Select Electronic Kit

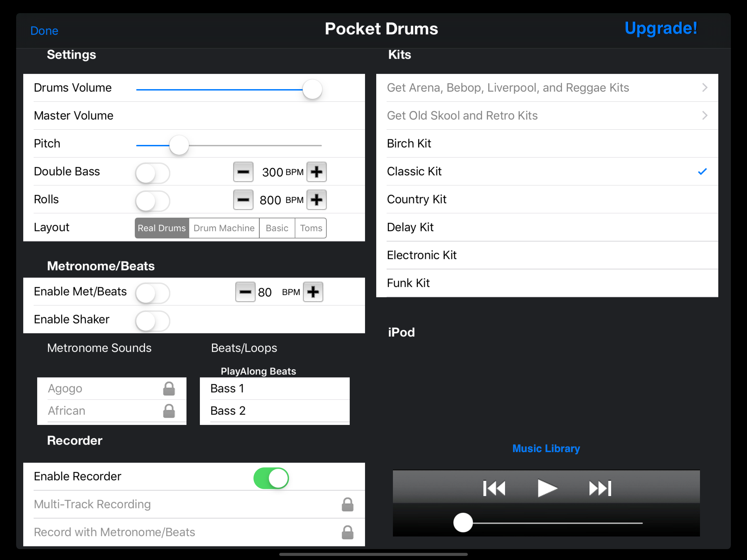(x=547, y=255)
